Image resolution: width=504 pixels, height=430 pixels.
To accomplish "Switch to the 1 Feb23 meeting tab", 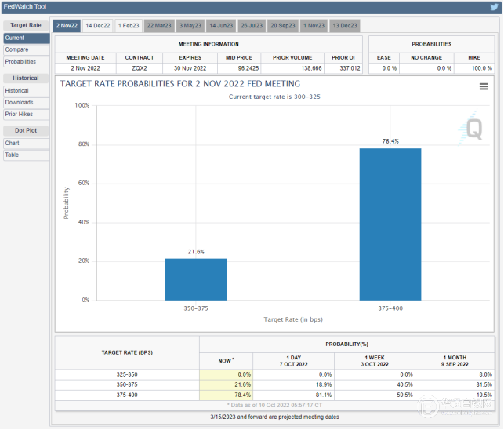I will click(x=129, y=26).
